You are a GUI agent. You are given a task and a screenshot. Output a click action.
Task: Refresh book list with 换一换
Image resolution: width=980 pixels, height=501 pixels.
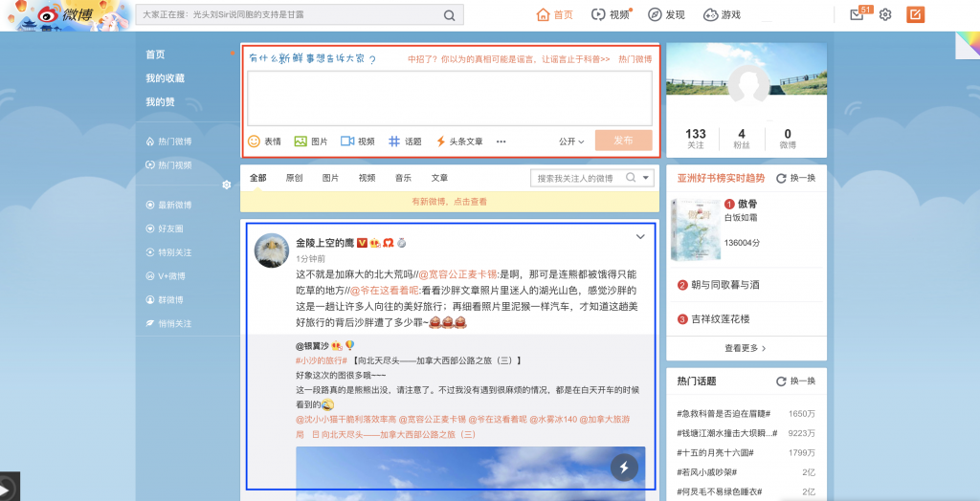[x=795, y=178]
